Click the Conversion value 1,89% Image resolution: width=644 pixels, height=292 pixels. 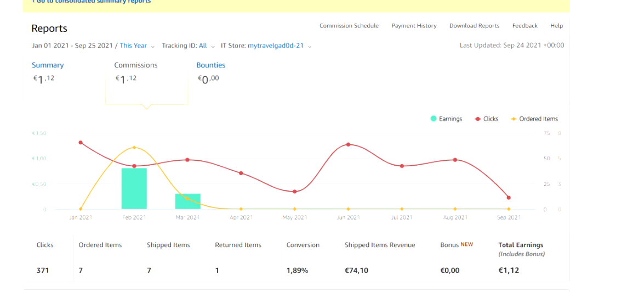pyautogui.click(x=298, y=270)
